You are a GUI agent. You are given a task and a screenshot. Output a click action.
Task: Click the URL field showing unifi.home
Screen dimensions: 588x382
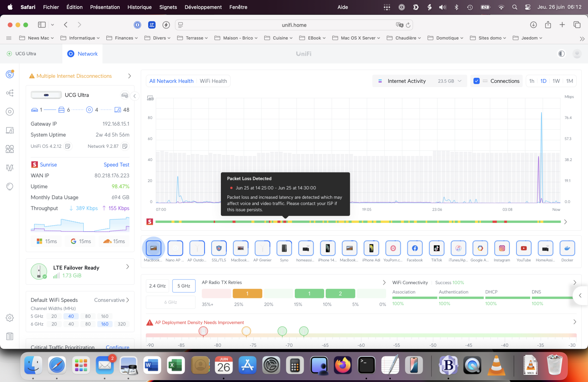(x=294, y=25)
